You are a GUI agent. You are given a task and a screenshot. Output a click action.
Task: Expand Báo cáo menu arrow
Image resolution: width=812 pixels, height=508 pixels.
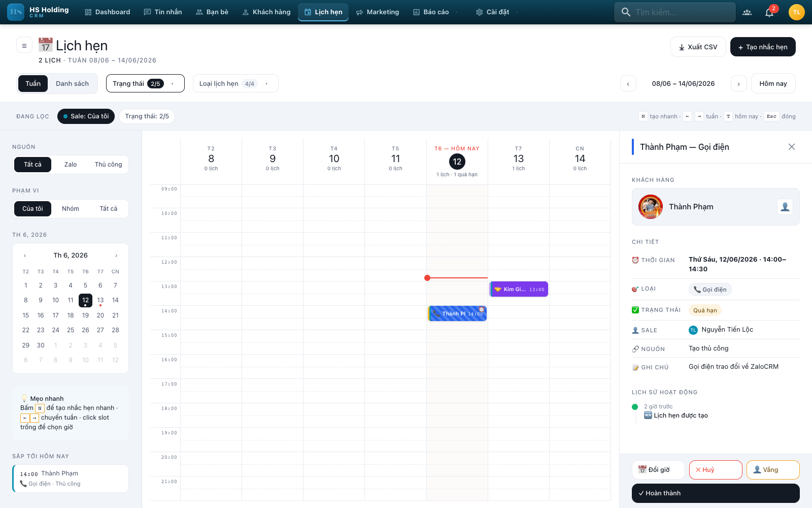(457, 12)
